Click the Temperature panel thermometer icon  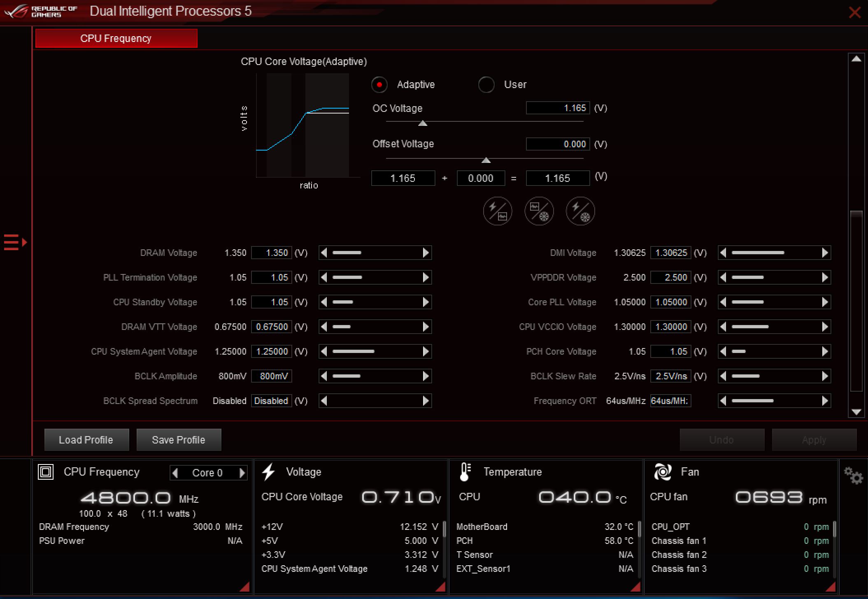click(x=465, y=472)
